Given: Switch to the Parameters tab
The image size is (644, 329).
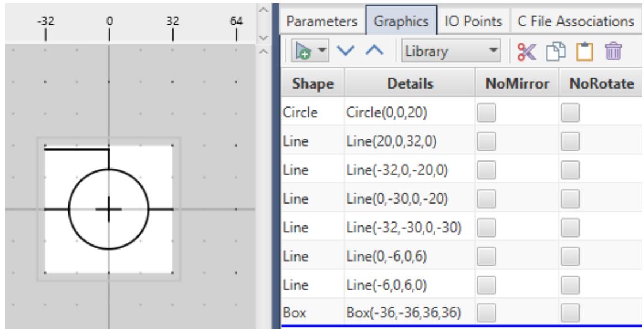Looking at the screenshot, I should click(323, 21).
